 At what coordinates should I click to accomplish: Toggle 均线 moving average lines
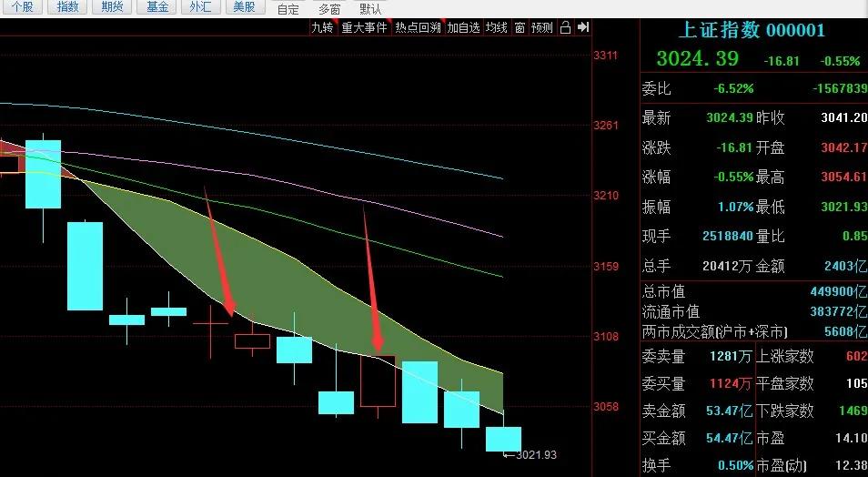[x=497, y=27]
